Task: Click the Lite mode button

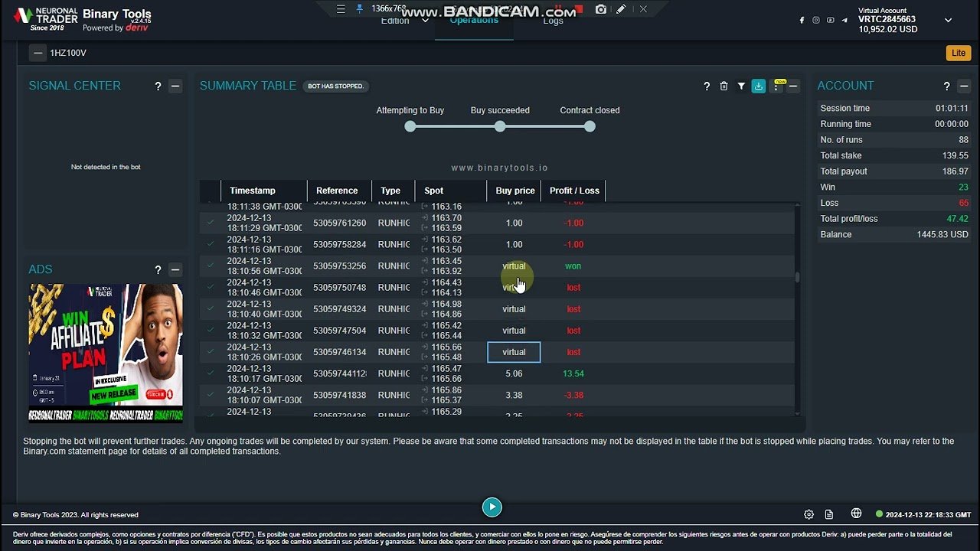Action: click(x=959, y=53)
